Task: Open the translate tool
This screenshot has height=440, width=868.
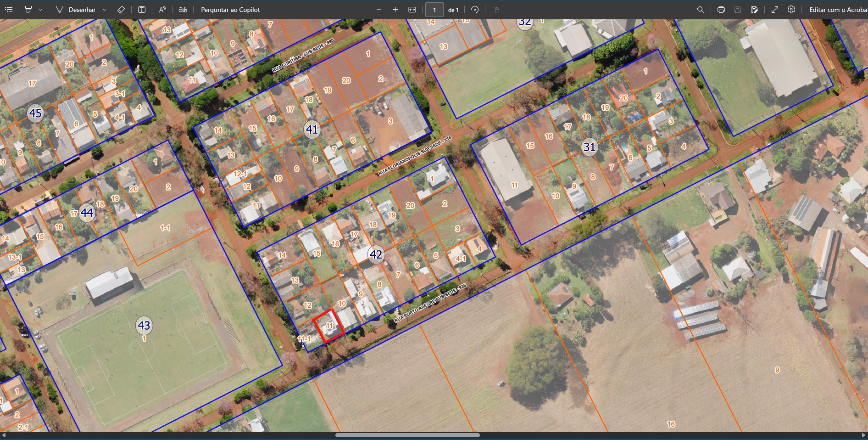Action: (x=183, y=10)
